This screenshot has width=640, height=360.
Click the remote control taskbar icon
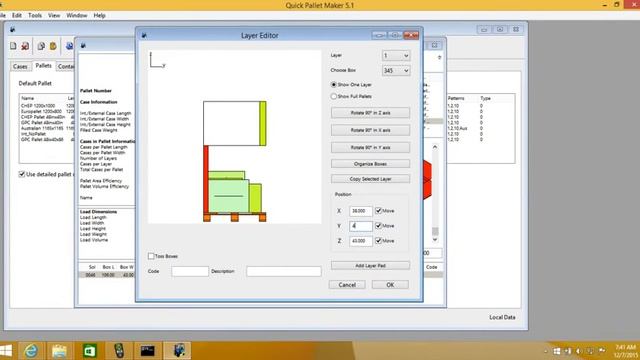point(119,351)
